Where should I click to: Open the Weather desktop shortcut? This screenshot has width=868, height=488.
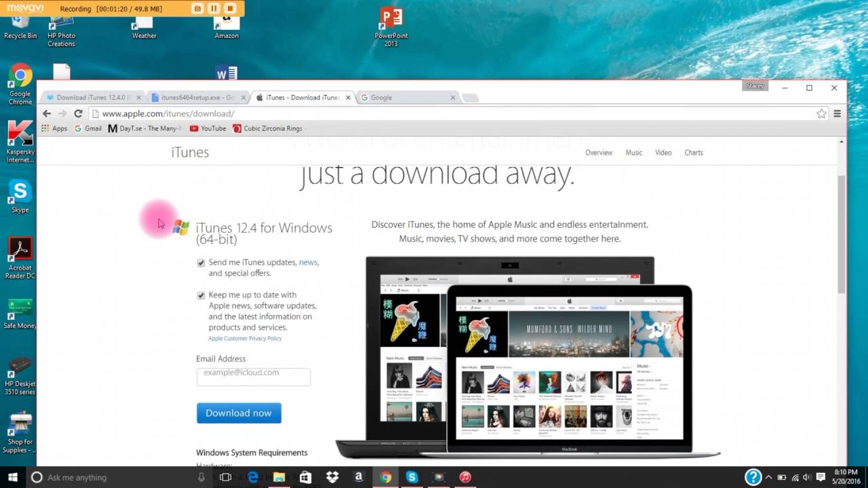144,28
